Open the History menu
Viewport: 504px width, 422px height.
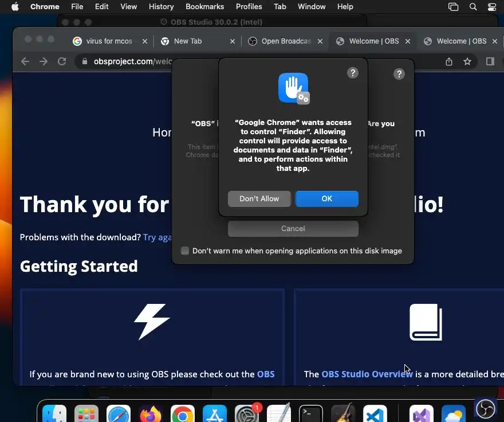click(161, 6)
